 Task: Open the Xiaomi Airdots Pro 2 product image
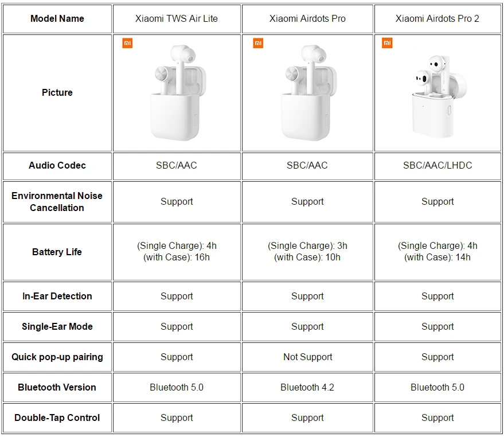point(437,93)
